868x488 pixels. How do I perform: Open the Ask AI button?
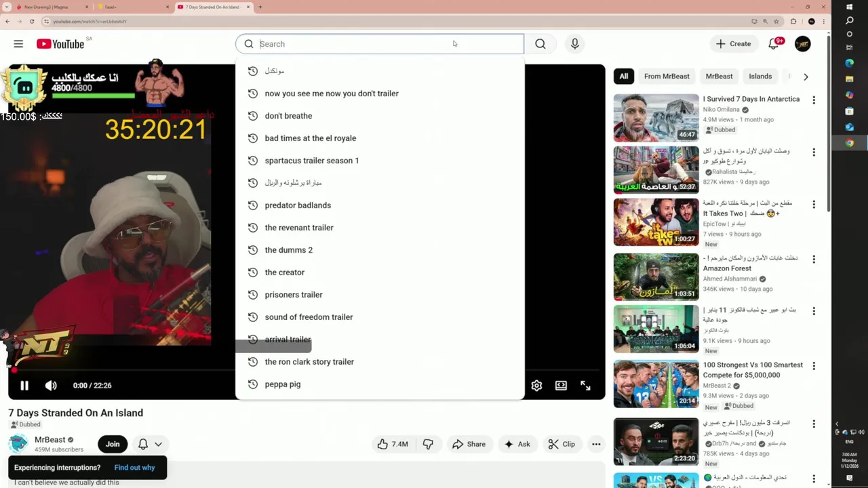click(x=517, y=444)
